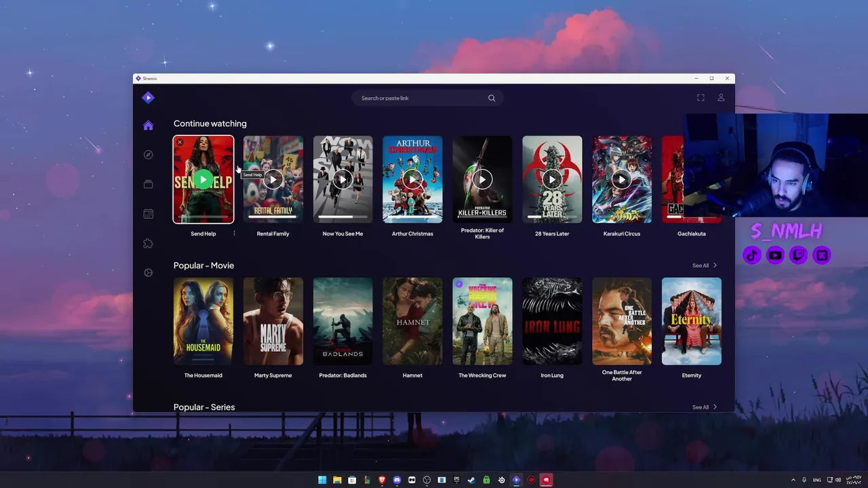Open the user profile icon

pos(721,98)
